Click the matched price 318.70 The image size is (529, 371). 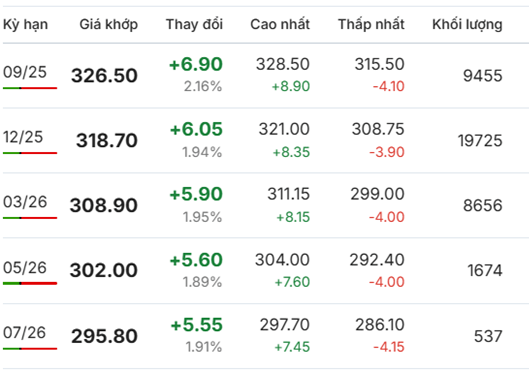pos(107,140)
